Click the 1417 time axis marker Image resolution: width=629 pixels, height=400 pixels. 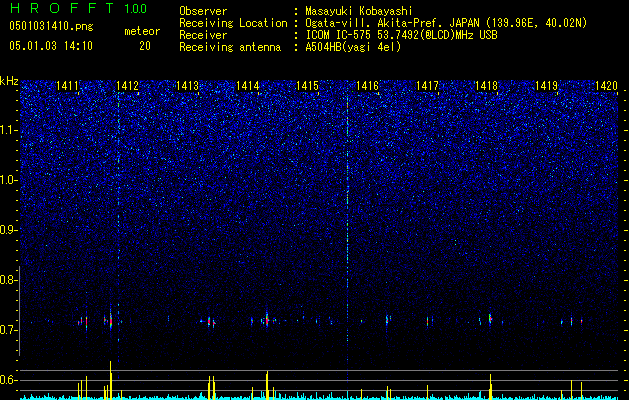(427, 85)
